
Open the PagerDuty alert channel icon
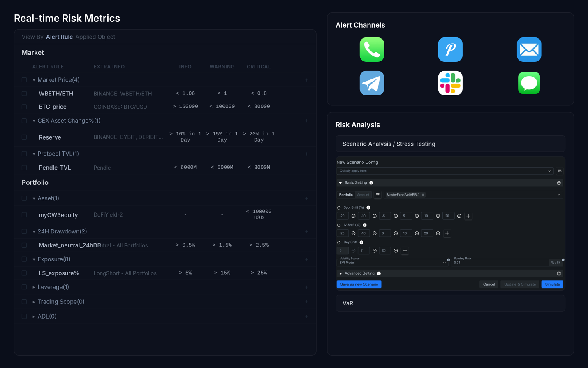450,49
